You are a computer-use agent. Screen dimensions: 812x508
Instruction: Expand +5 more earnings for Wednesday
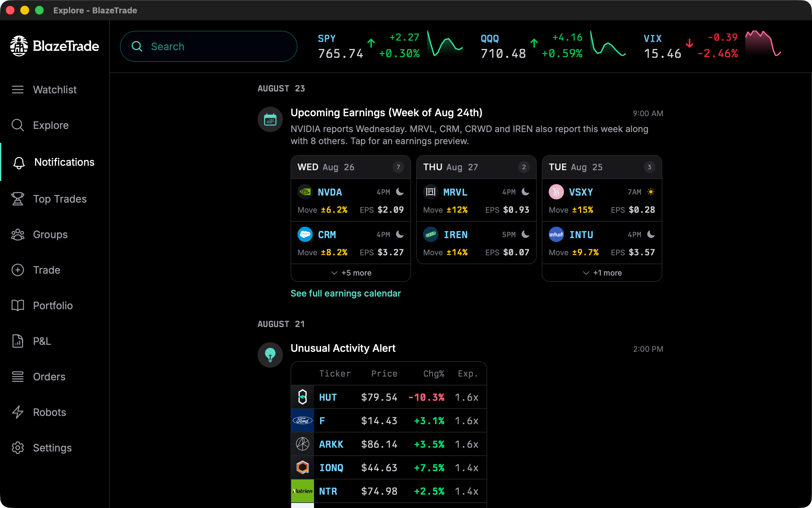point(351,273)
